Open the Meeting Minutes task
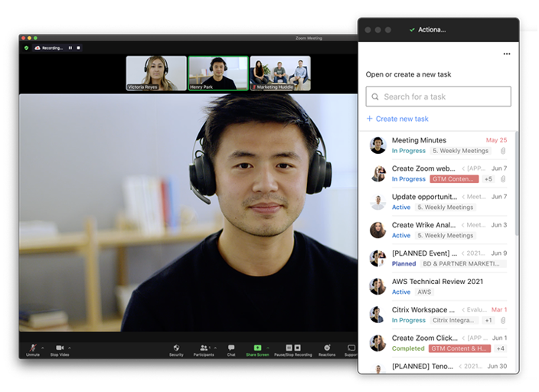This screenshot has height=392, width=539. (x=438, y=145)
